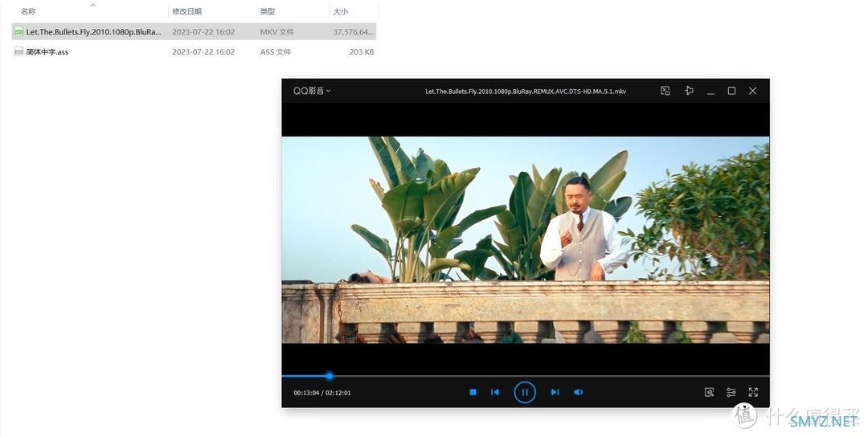This screenshot has height=437, width=868.
Task: Open the player toolbox icon
Action: (x=709, y=392)
